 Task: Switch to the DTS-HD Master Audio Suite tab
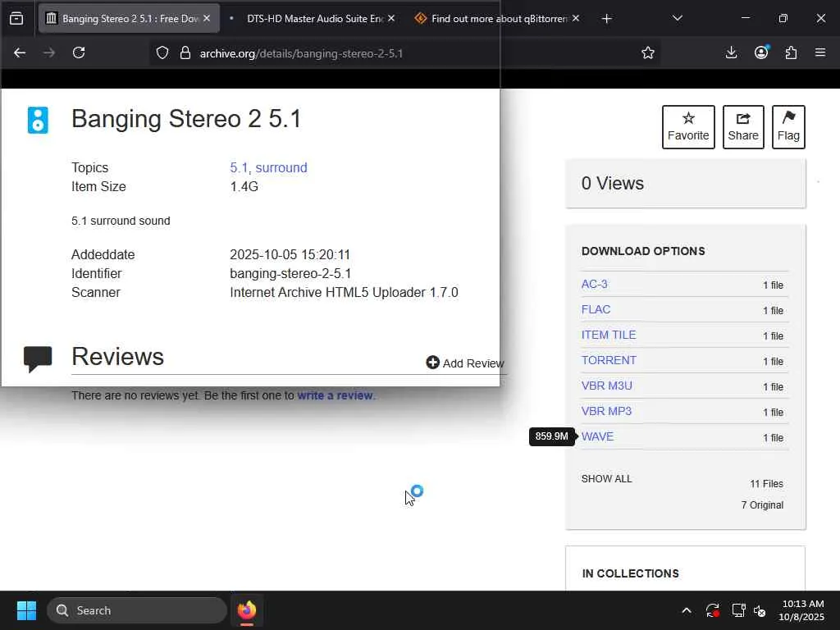(x=313, y=19)
